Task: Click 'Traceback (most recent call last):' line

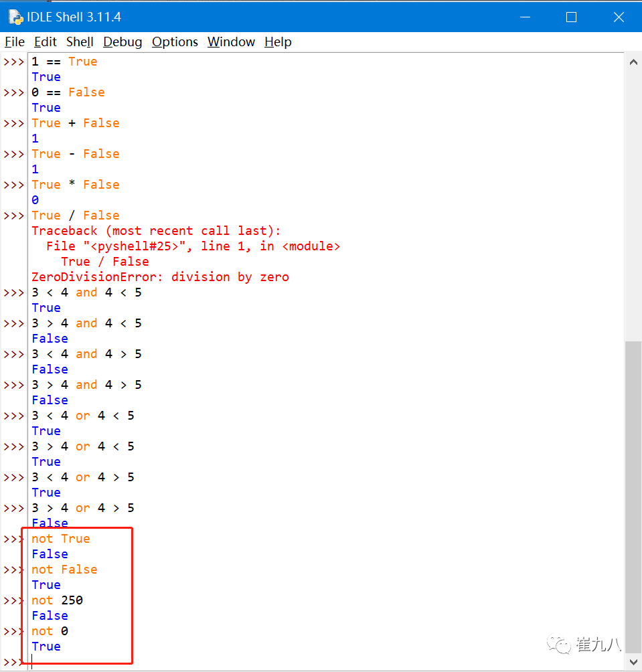Action: [156, 231]
